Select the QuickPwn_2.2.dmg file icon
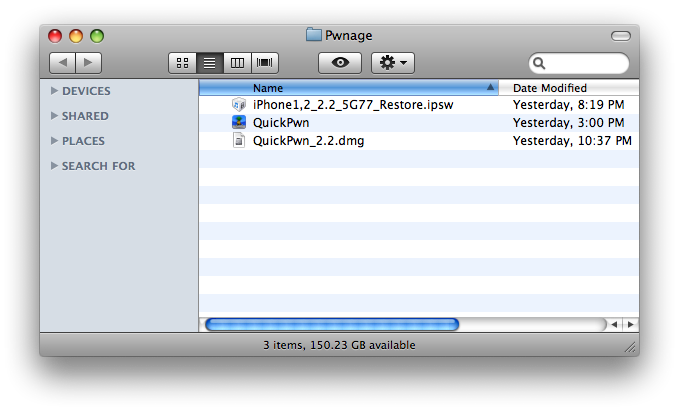 click(239, 141)
